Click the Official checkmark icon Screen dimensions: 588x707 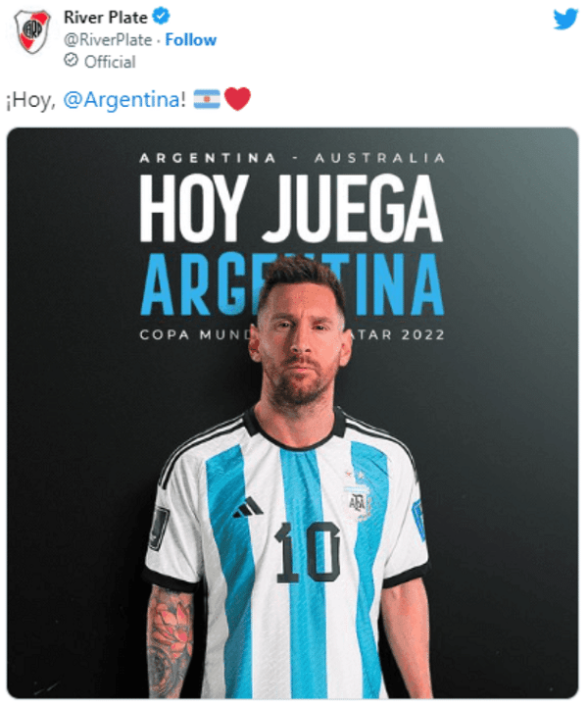pyautogui.click(x=72, y=60)
